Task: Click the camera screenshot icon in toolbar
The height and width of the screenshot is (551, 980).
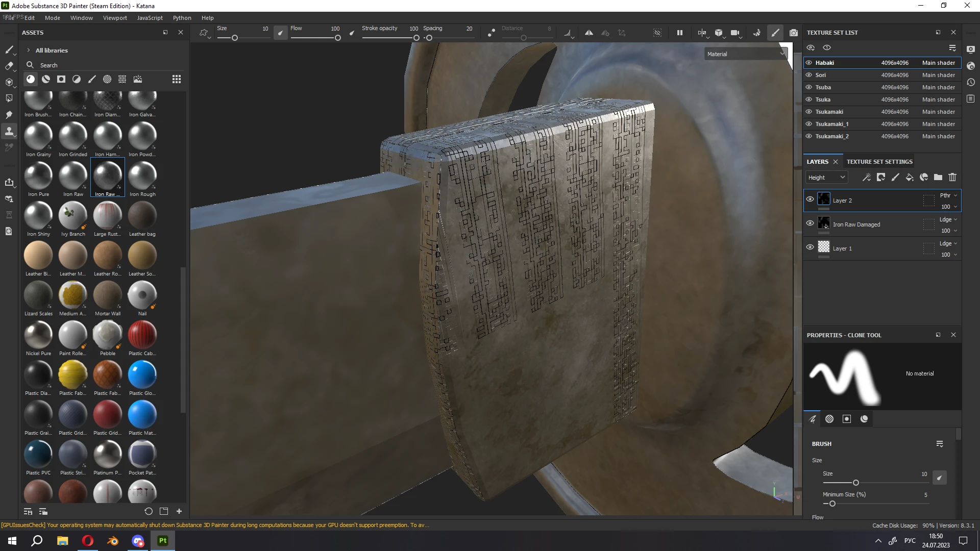Action: point(793,33)
